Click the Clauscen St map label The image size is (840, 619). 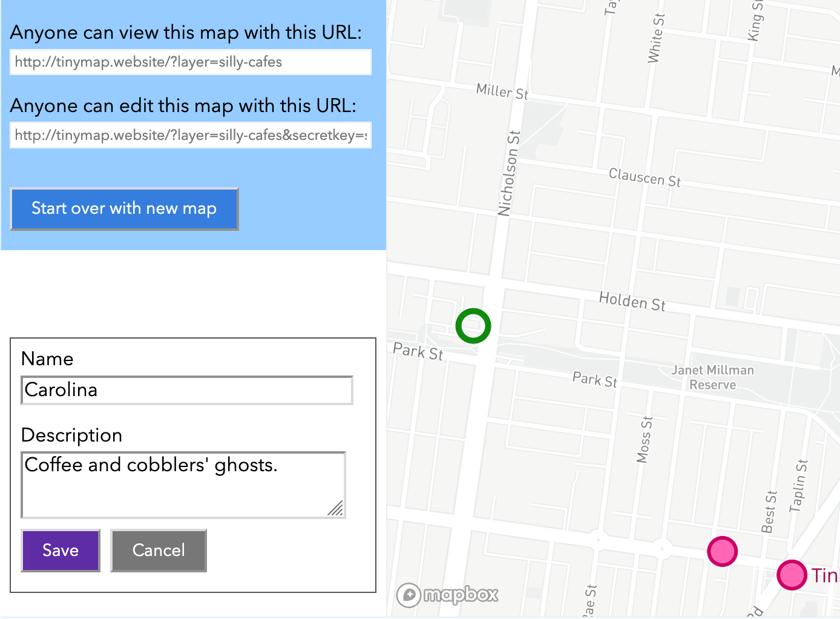pos(645,177)
